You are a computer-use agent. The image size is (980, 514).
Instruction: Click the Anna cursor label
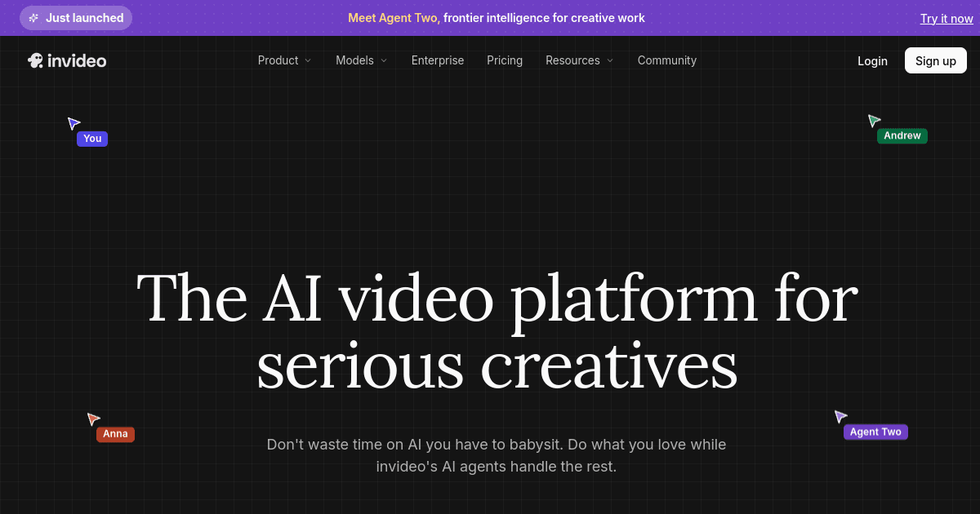tap(115, 434)
